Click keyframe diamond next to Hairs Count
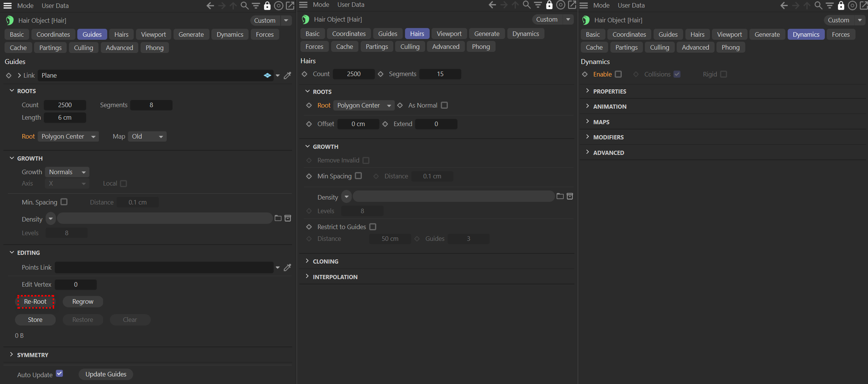This screenshot has height=384, width=868. [305, 74]
